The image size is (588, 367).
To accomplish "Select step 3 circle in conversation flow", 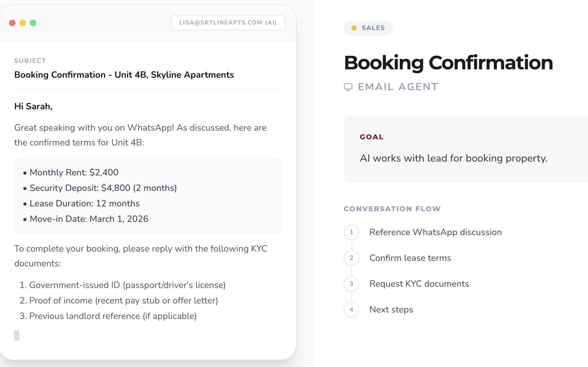I will tap(351, 284).
